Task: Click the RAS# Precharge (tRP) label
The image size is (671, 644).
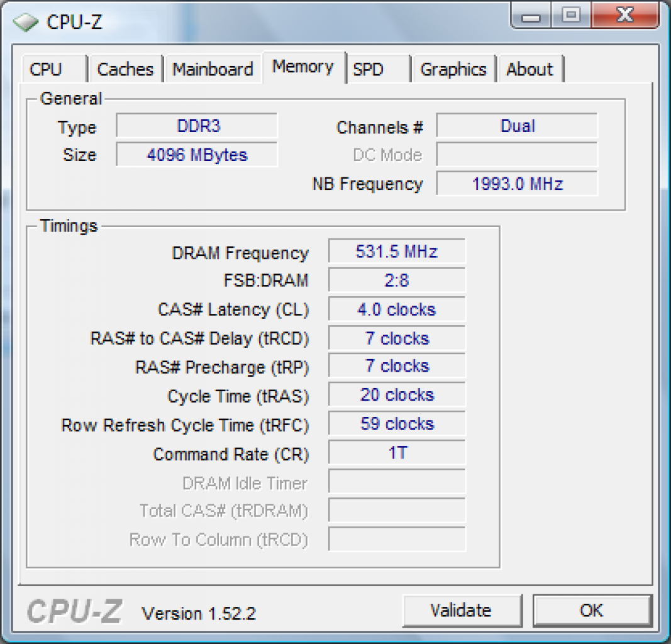Action: pos(222,367)
